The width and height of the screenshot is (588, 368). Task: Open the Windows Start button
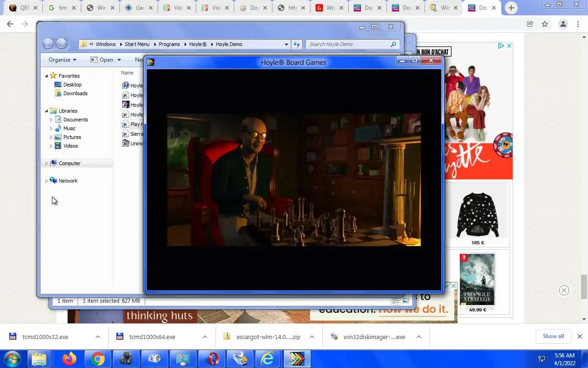[x=12, y=359]
